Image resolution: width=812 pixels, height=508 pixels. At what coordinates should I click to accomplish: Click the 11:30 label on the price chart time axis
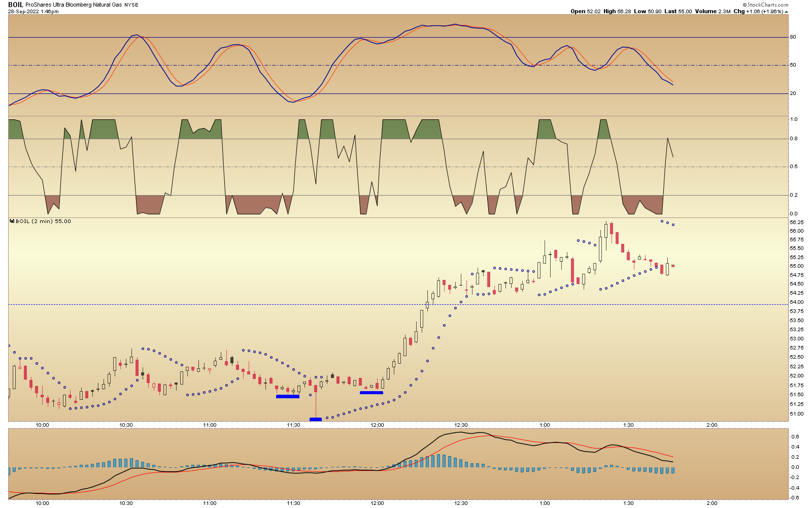tap(293, 425)
